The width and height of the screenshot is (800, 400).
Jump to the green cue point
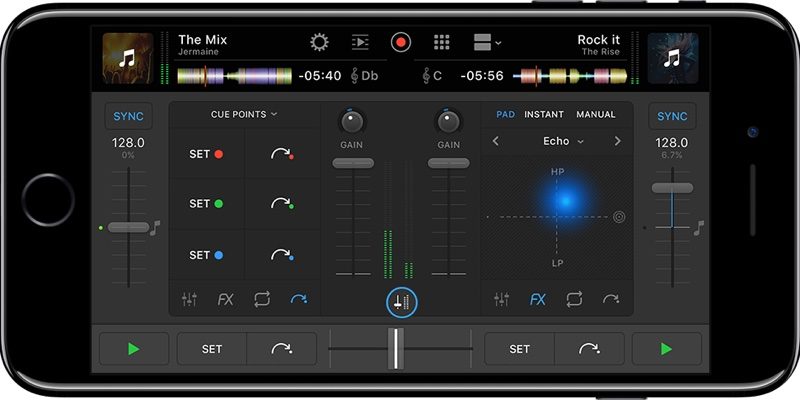(282, 204)
